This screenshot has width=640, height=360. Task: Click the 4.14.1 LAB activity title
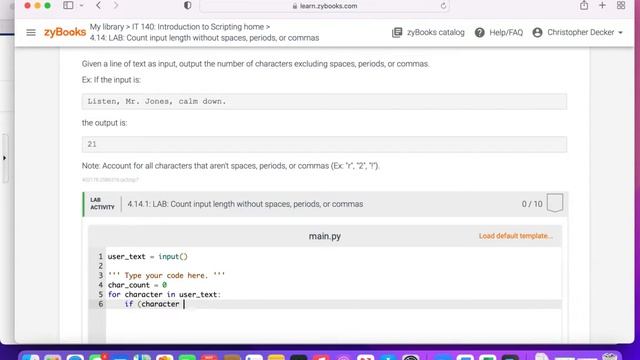pos(245,204)
